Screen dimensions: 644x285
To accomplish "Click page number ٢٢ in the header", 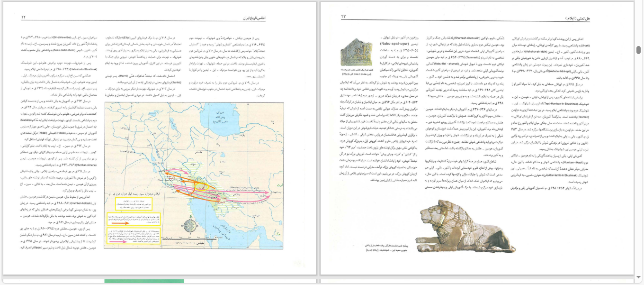I will (24, 18).
